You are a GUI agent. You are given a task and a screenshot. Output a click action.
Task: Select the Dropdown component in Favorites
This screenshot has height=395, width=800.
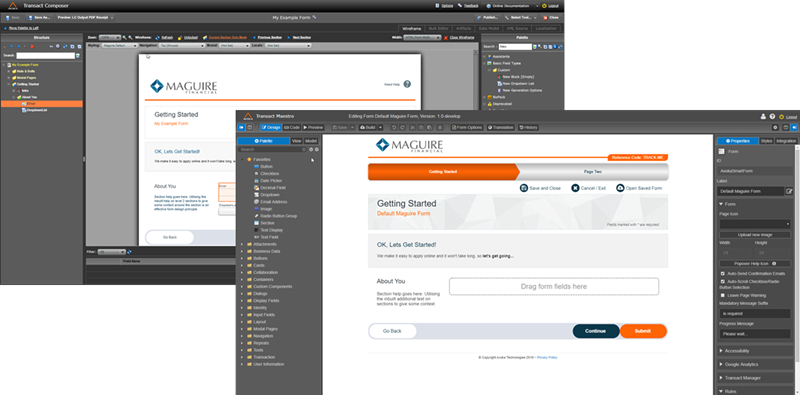point(270,195)
